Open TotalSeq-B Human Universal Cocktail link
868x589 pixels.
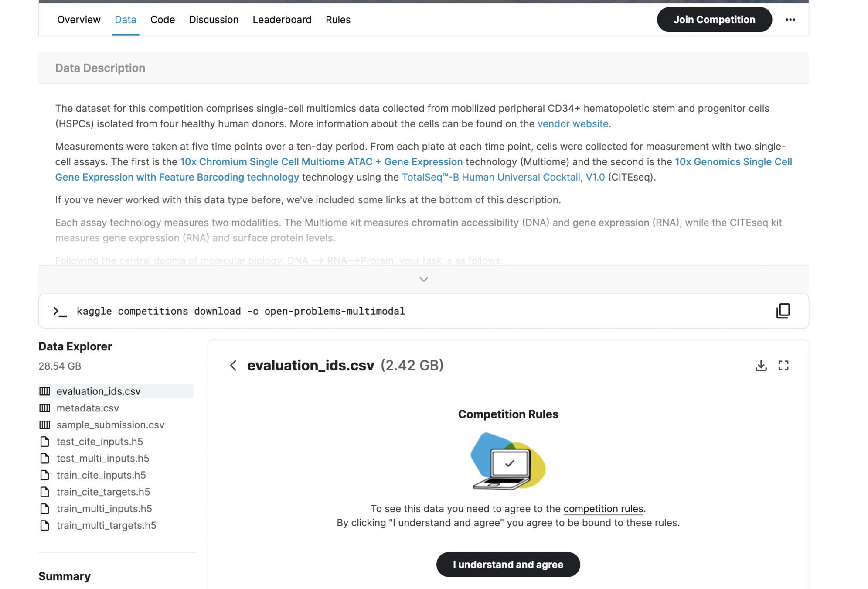(x=503, y=177)
